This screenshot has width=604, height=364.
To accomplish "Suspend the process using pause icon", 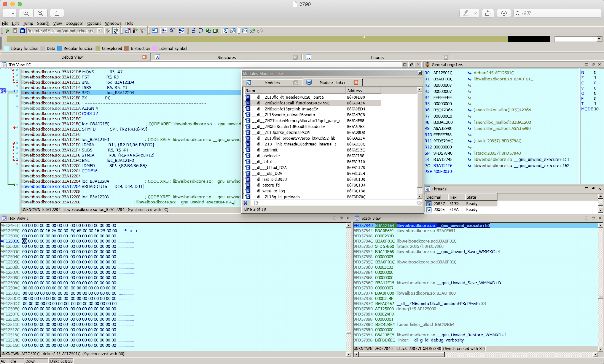I will coord(15,31).
